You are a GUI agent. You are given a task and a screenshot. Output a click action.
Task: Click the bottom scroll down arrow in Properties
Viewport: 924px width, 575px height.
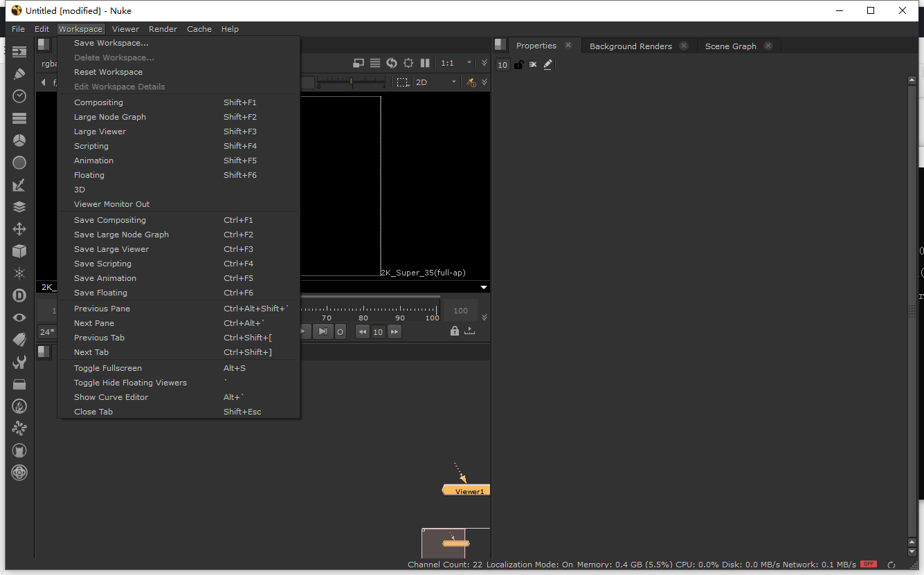coord(912,551)
